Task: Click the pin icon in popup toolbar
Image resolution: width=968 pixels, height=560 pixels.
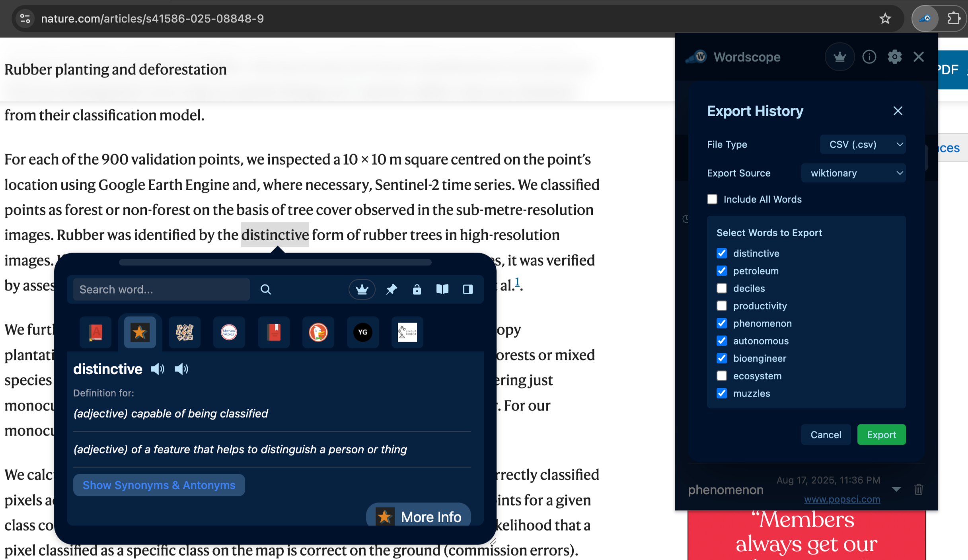Action: pos(391,289)
